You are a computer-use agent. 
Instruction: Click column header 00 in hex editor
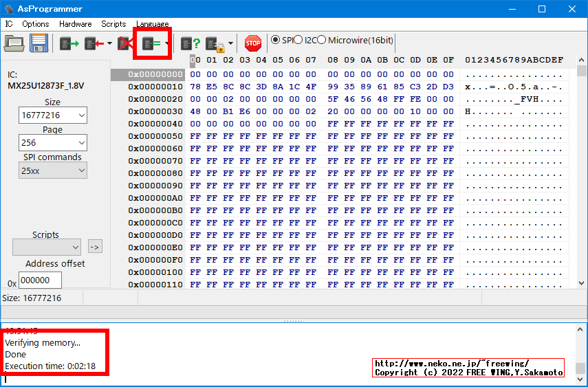195,60
